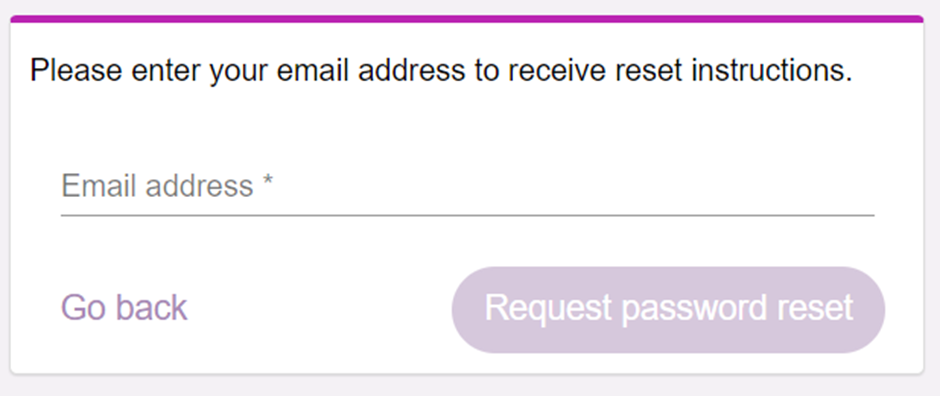This screenshot has width=940, height=396.
Task: Return to previous page via Go back
Action: [124, 308]
